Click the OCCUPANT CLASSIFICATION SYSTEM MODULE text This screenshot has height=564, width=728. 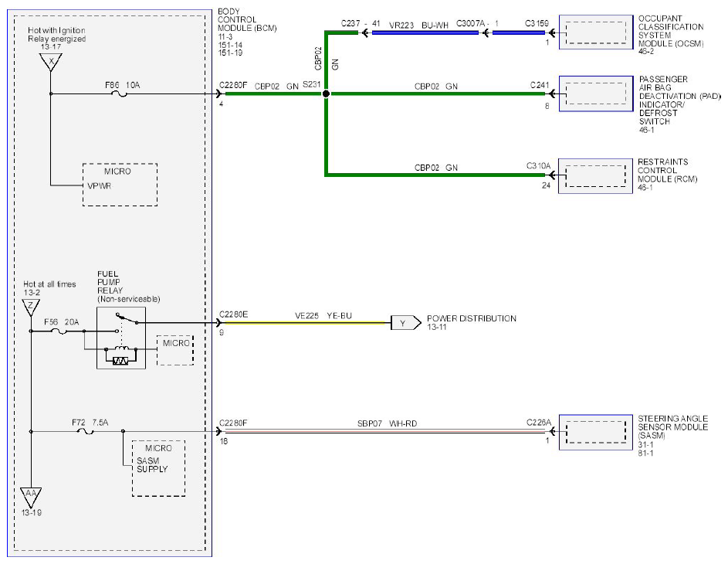670,31
